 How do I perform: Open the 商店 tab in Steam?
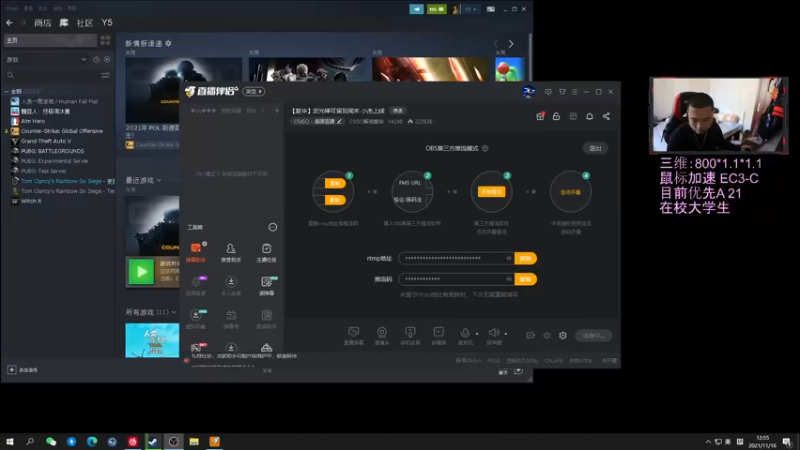[x=43, y=23]
